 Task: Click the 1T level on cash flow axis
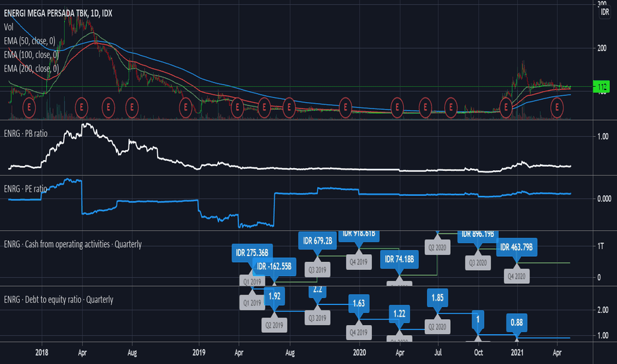pos(600,246)
